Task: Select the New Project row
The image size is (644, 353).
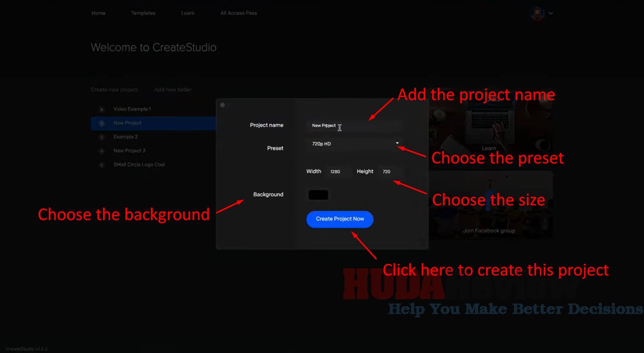Action: tap(154, 123)
